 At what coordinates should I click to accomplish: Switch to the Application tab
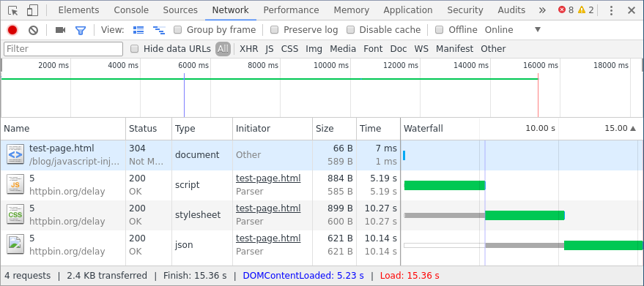(x=408, y=10)
